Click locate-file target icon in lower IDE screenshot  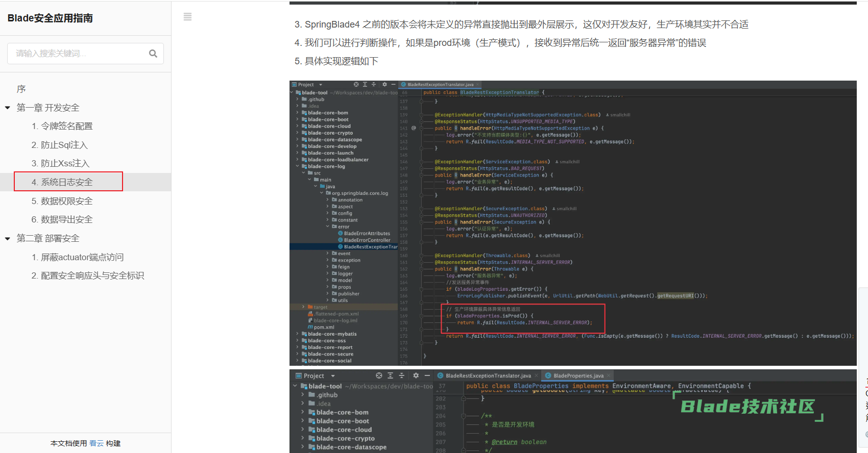pos(379,375)
